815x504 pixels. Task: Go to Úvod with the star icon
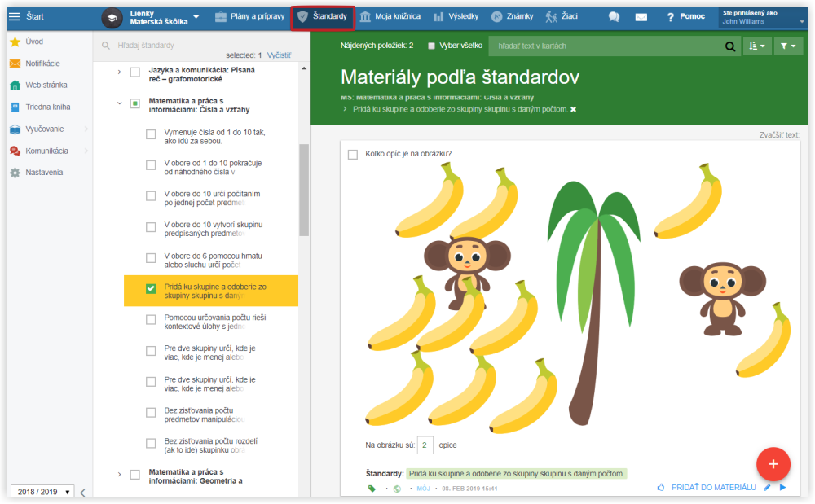[15, 42]
